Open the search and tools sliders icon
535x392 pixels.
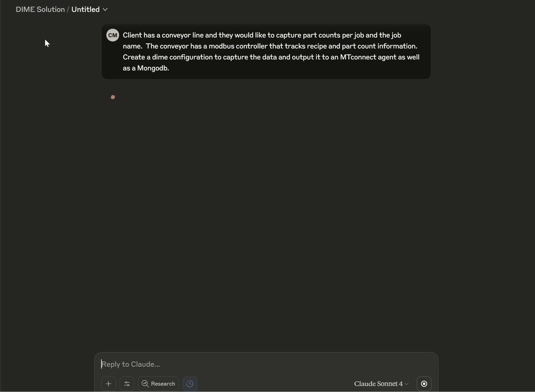127,384
